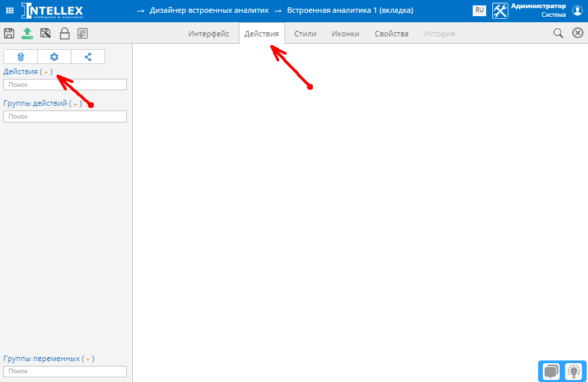Click breadcrumb Дизайнер встроенных аналитик

(209, 11)
